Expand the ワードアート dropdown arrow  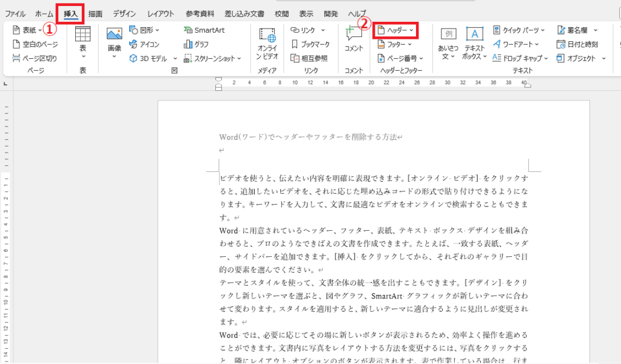pyautogui.click(x=537, y=44)
